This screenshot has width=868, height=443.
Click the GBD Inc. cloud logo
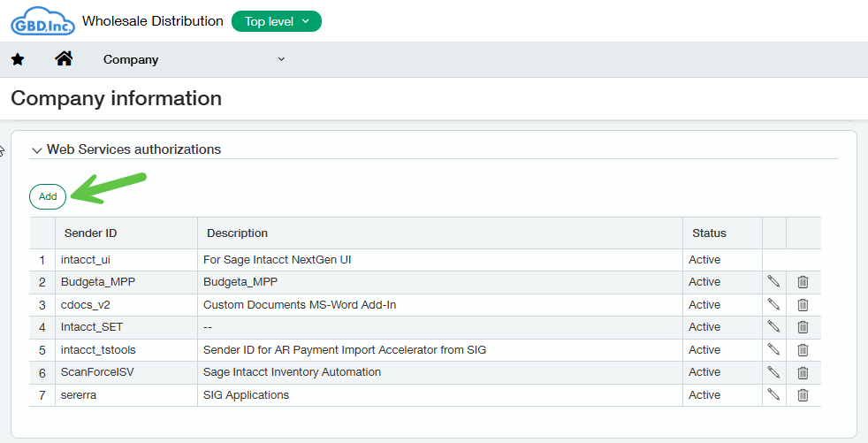42,21
